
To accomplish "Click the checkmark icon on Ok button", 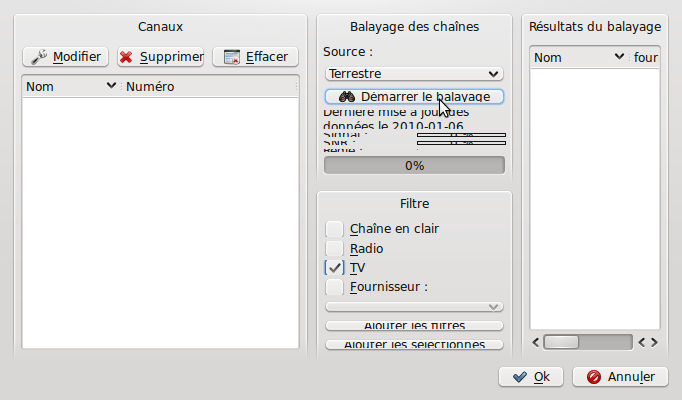I will point(518,377).
